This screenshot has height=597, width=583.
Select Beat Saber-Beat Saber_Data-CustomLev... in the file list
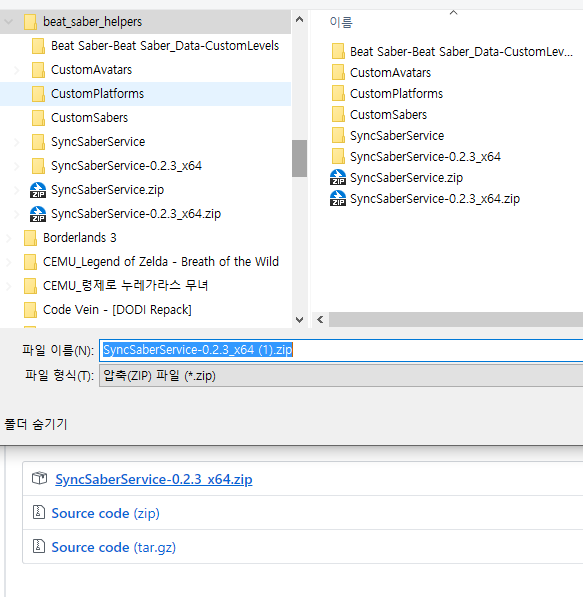tap(461, 51)
